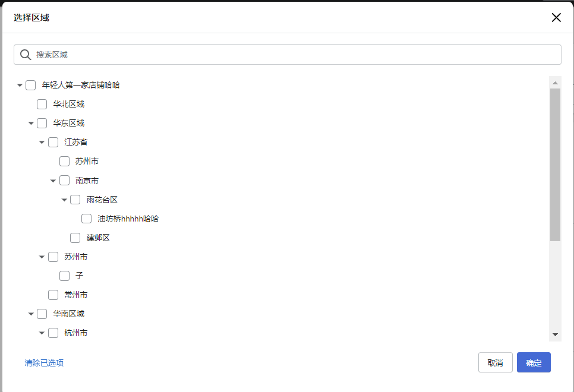Tick the 南京市 checkbox

(64, 181)
